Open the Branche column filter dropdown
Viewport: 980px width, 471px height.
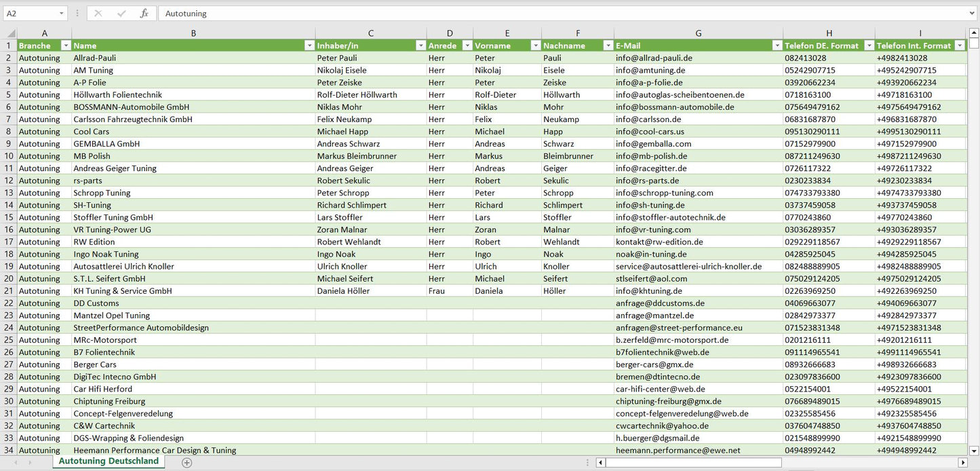(66, 45)
